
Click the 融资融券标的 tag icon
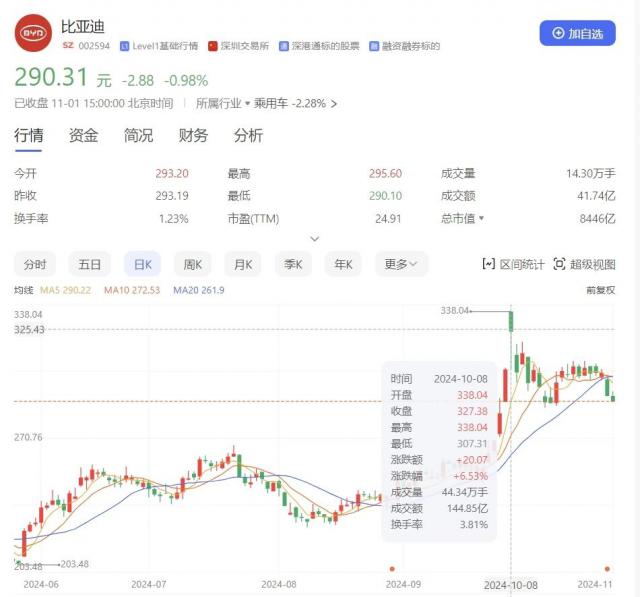point(374,46)
